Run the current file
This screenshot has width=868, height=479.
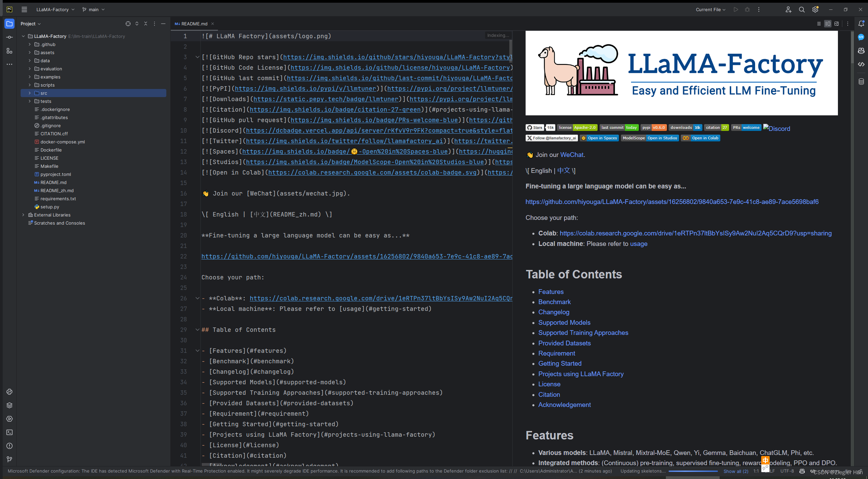(736, 9)
